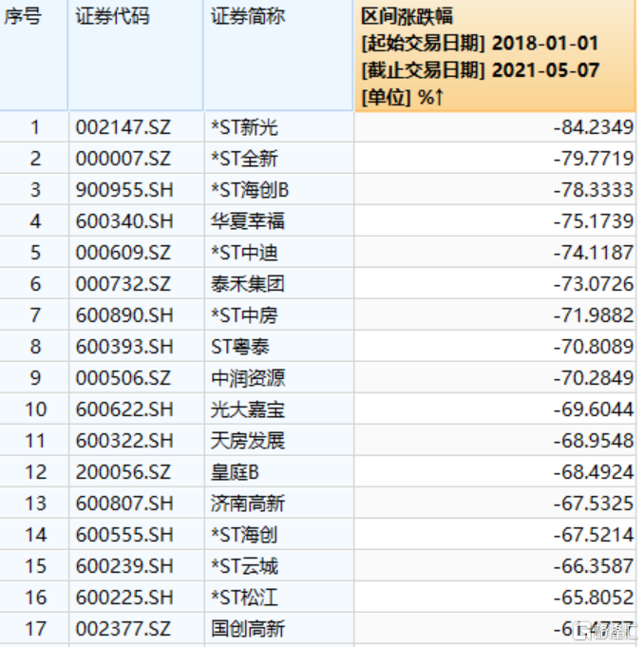Select stock code 600225.SH

[x=124, y=598]
